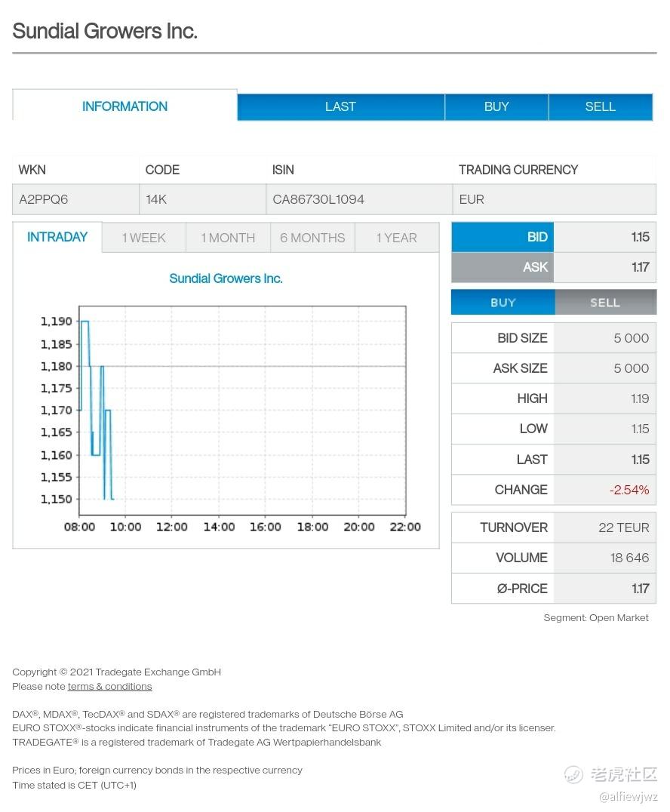Image resolution: width=670 pixels, height=812 pixels.
Task: Select the ISIN value CA86730L1094
Action: pos(318,199)
